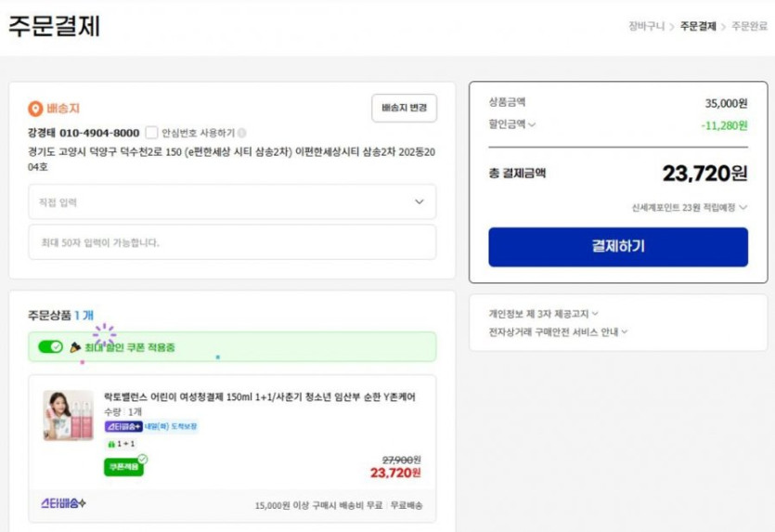Expand 신세계포인트 23원 적립예정 details
Screen dimensions: 775x532
pos(689,207)
